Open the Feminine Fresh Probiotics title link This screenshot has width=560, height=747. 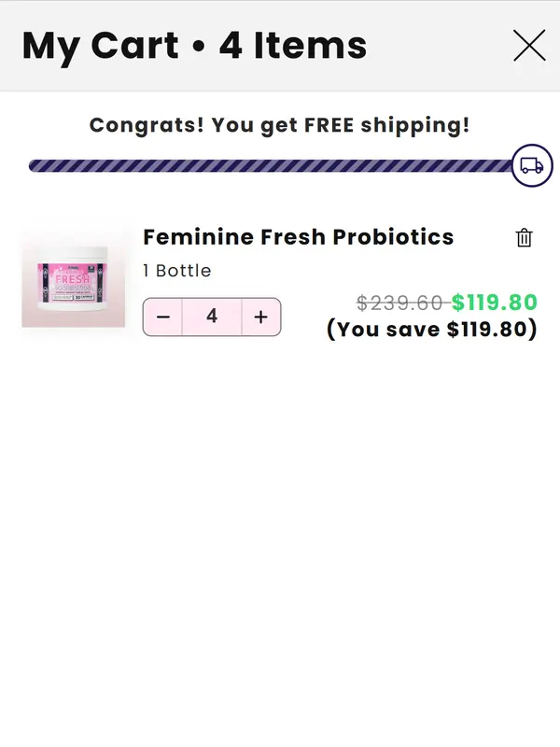tap(298, 237)
